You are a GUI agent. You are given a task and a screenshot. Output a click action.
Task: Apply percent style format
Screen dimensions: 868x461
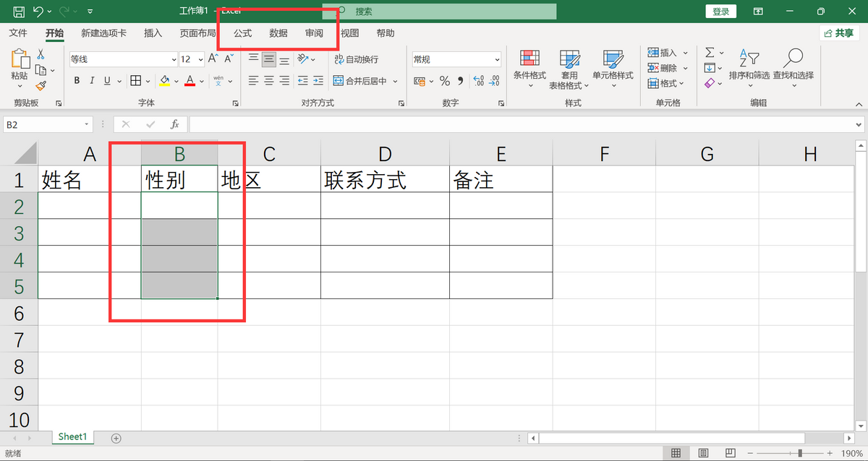point(444,81)
